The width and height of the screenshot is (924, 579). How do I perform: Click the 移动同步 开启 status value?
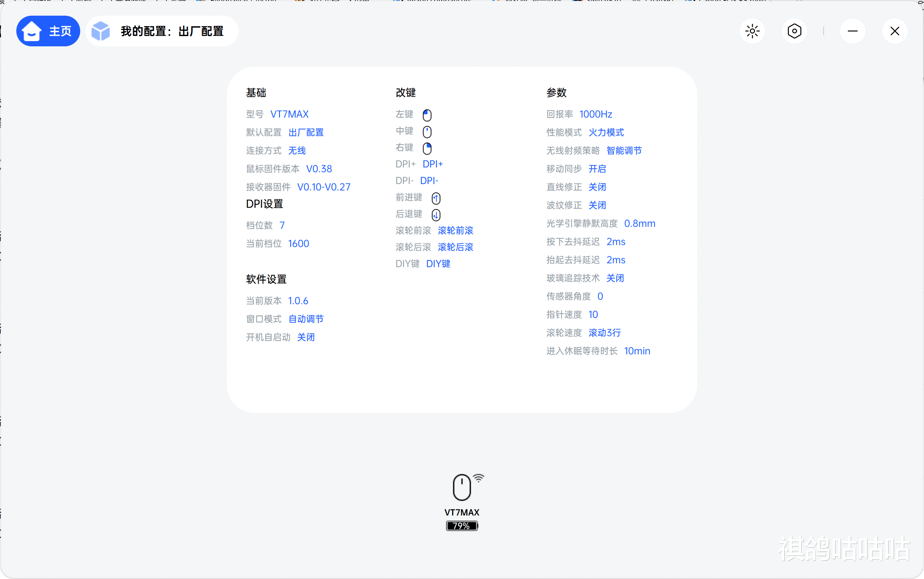tap(597, 169)
